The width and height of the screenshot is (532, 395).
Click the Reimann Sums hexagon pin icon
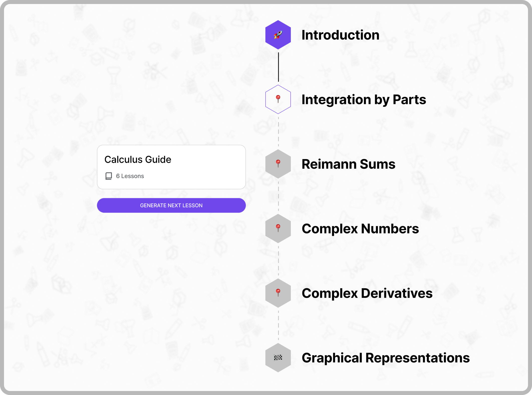tap(278, 163)
